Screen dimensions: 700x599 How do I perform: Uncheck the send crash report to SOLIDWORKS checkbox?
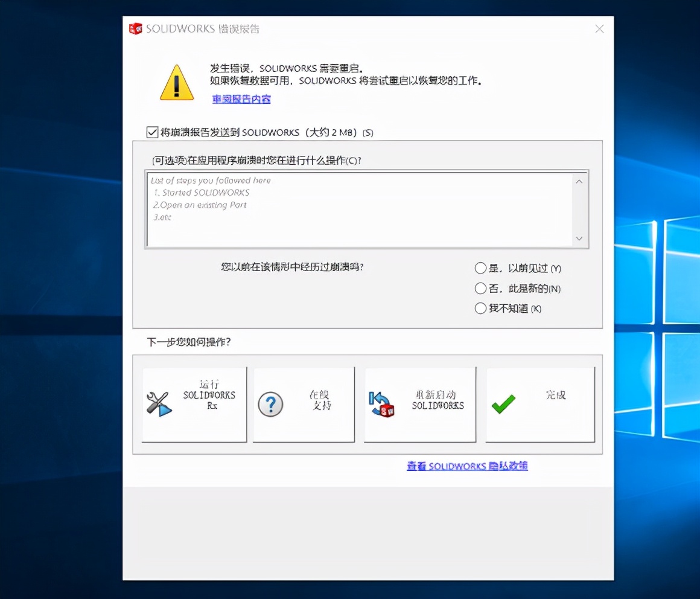coord(152,132)
